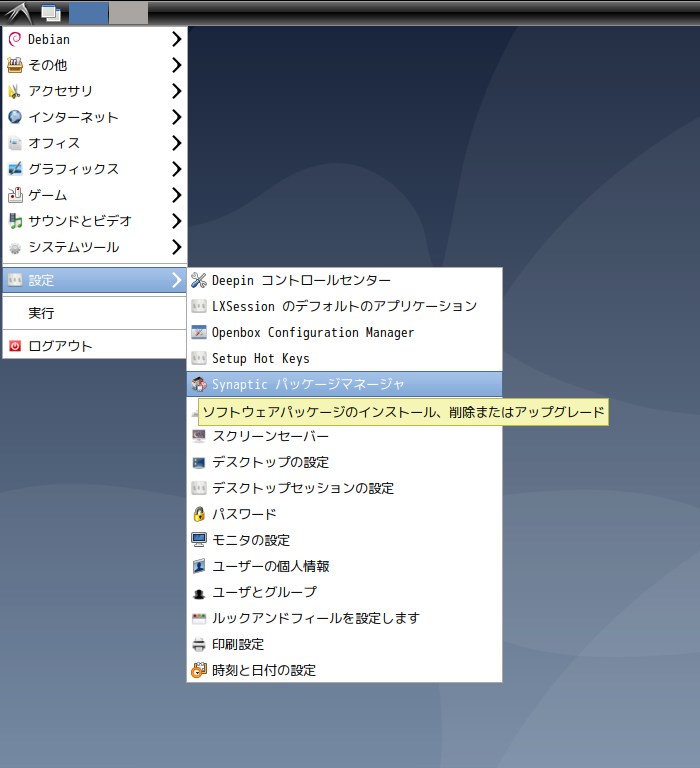
Task: Click the スクリーンセーバー monitor icon
Action: (199, 436)
